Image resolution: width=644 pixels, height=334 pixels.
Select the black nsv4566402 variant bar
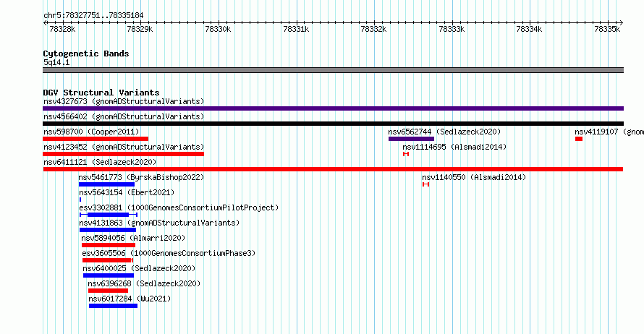[333, 124]
